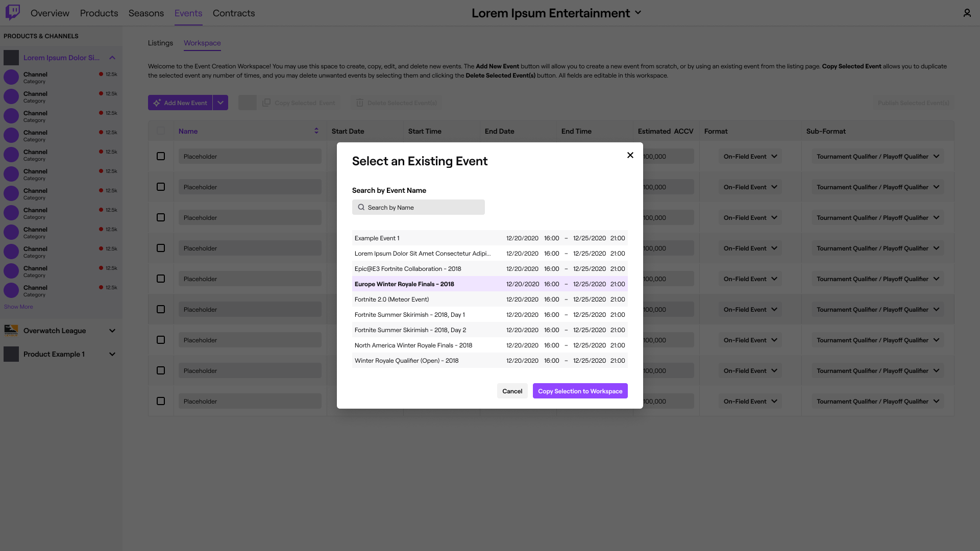Viewport: 980px width, 551px height.
Task: Click the Name column sort arrows
Action: [x=316, y=131]
